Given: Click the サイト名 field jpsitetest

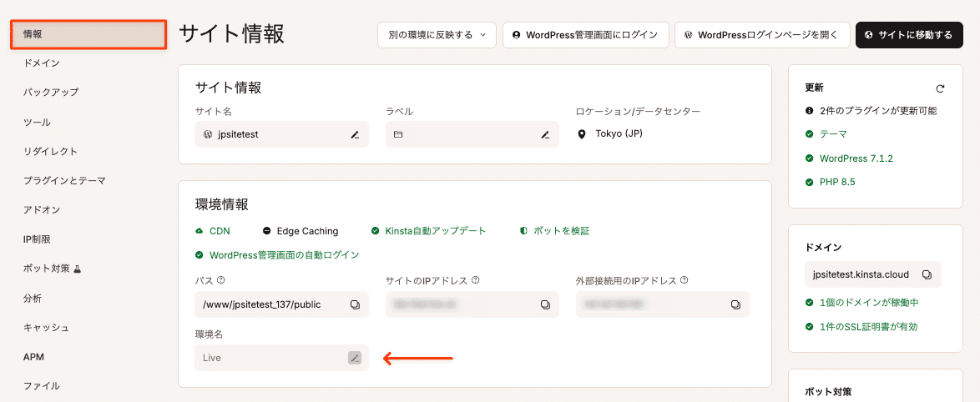Looking at the screenshot, I should [281, 134].
